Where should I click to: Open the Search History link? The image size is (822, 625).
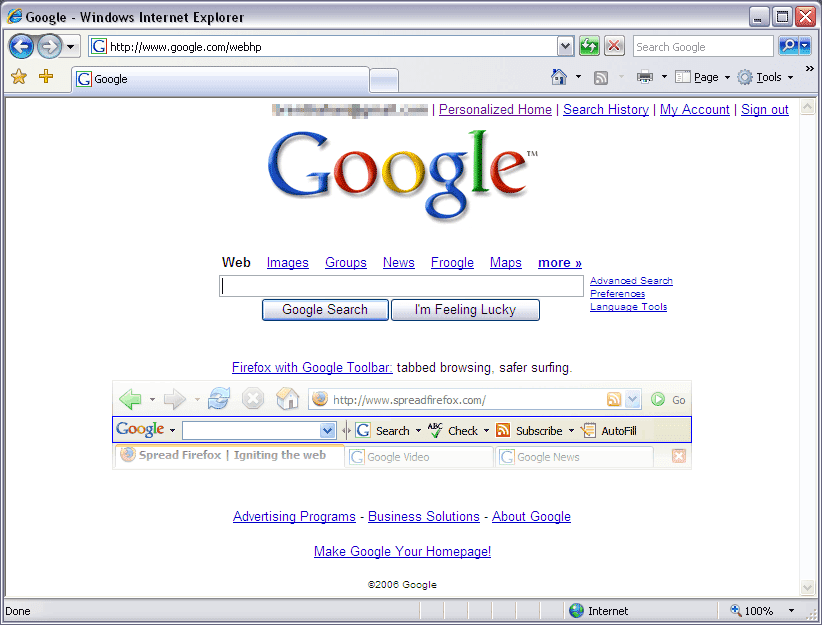tap(605, 109)
